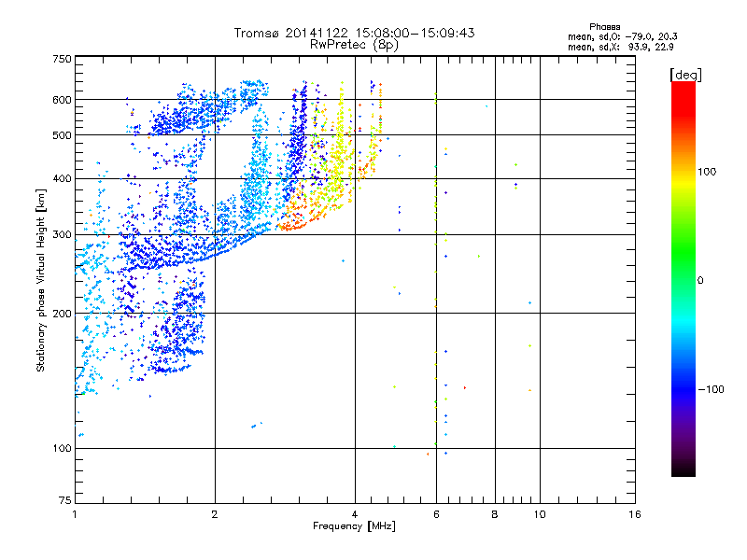Click the y-axis tick label '500'

click(x=62, y=135)
